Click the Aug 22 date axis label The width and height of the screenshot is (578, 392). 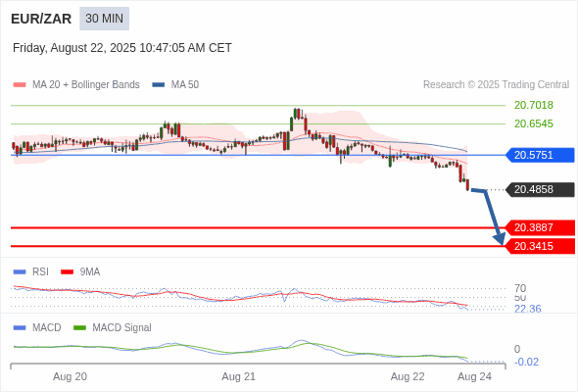(x=408, y=376)
